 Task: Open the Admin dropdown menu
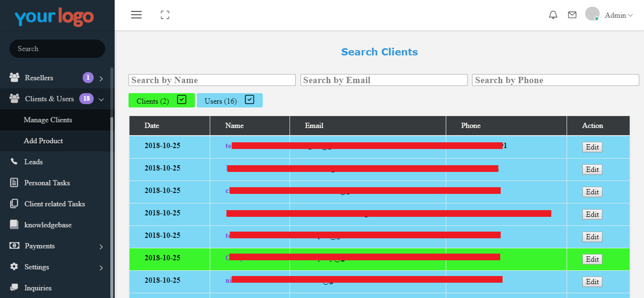pos(619,15)
